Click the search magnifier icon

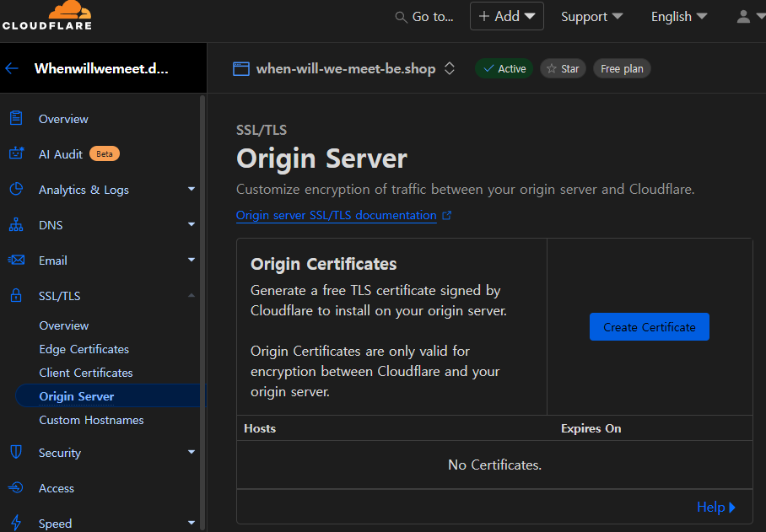(x=401, y=17)
